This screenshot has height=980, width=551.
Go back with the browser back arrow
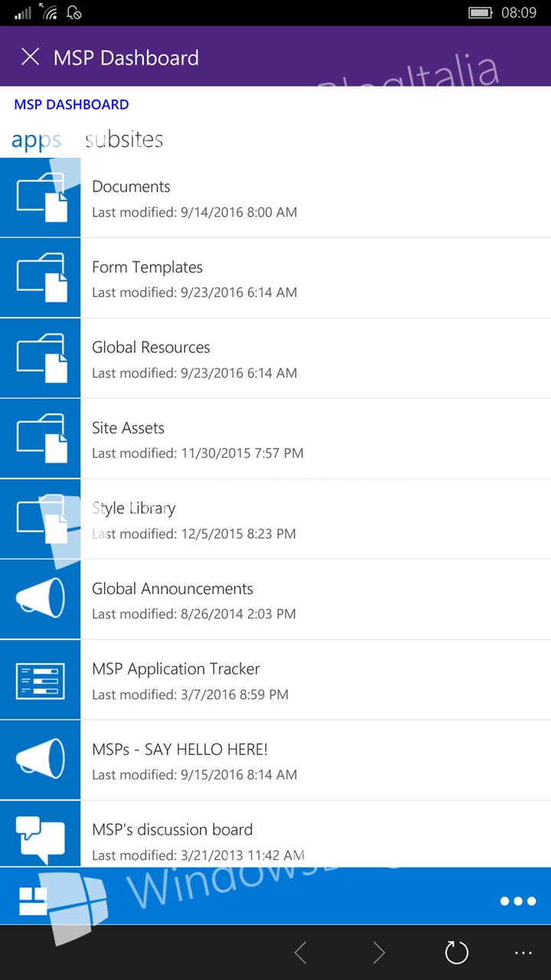point(301,953)
